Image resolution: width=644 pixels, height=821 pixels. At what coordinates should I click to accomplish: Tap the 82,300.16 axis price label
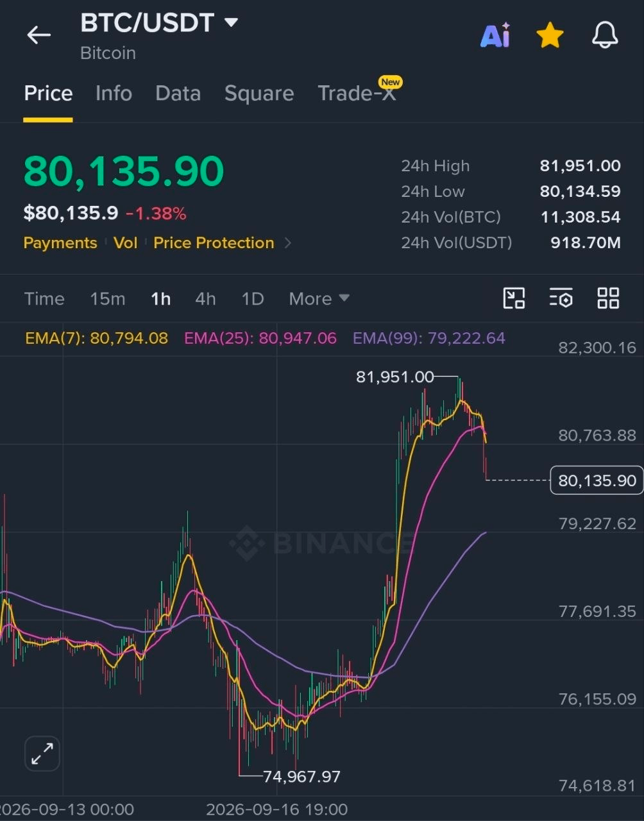coord(597,348)
